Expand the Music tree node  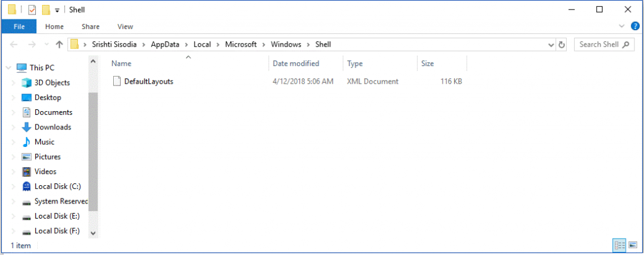[x=14, y=142]
